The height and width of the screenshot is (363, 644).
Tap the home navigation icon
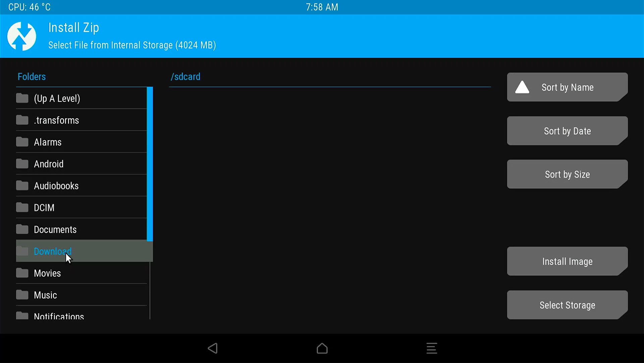pos(322,348)
